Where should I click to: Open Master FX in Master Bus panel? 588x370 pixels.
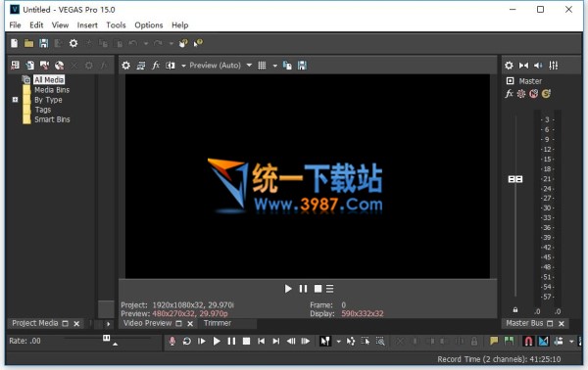pyautogui.click(x=509, y=94)
